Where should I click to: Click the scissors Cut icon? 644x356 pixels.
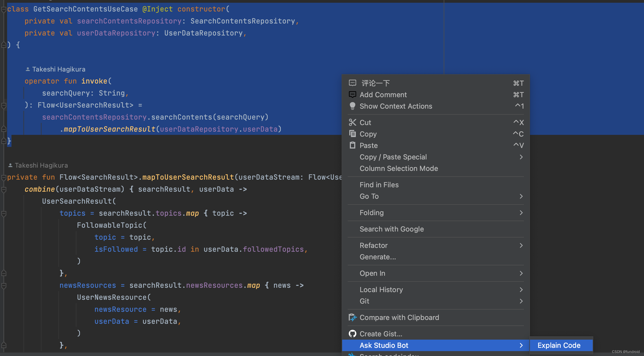352,123
